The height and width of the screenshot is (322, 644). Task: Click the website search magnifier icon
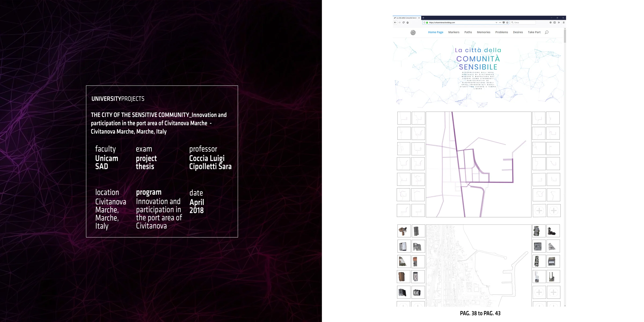coord(547,32)
